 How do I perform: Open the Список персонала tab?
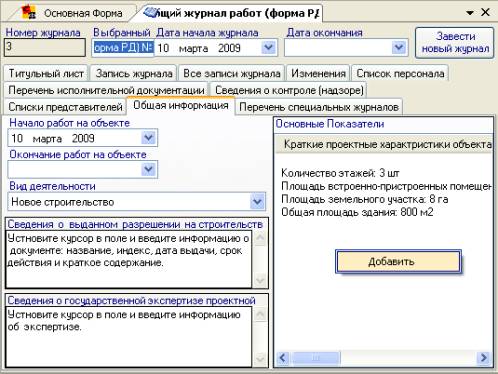click(400, 73)
